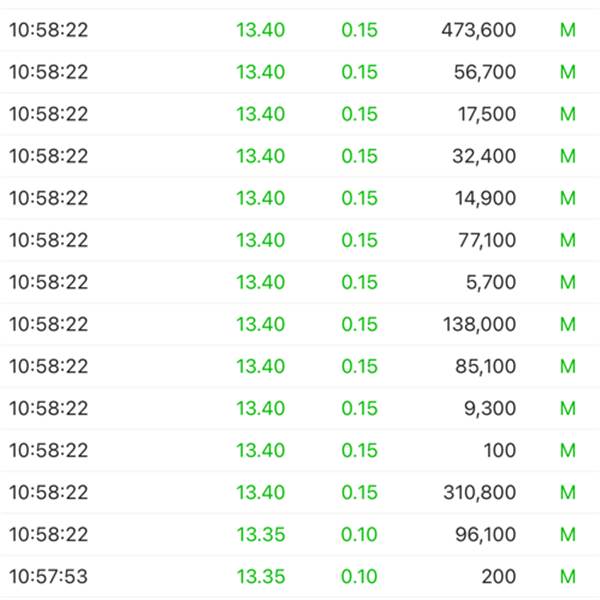Select the trade row with volume 9,300
Image resolution: width=600 pixels, height=600 pixels.
[300, 408]
